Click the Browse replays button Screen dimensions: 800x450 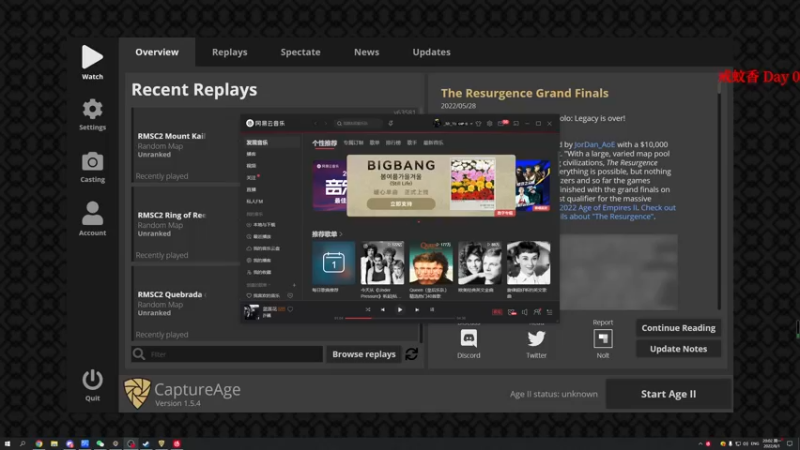point(364,354)
